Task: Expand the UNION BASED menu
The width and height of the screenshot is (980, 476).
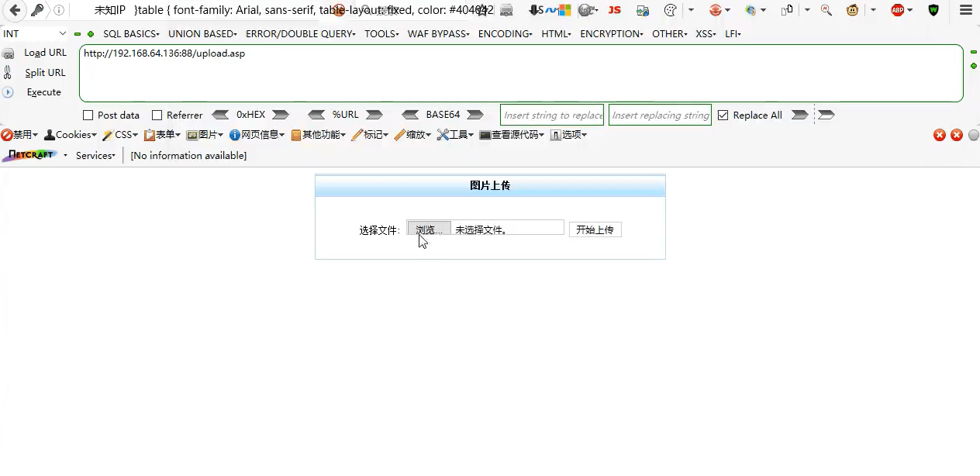Action: click(202, 34)
